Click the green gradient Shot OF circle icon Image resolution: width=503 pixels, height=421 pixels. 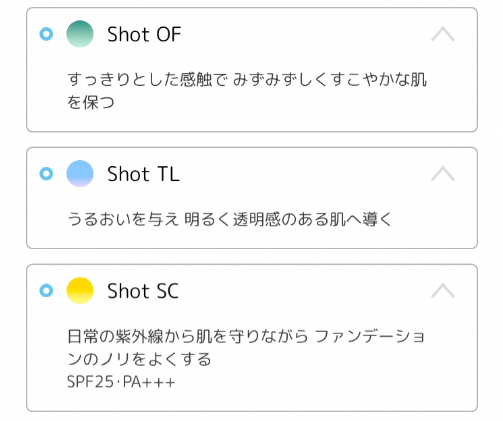coord(80,34)
